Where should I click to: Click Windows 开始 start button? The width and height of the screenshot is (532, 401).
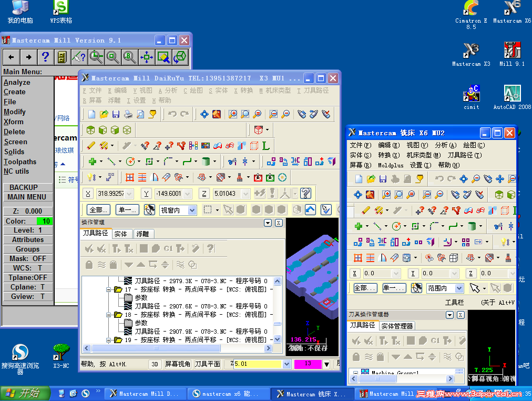click(25, 393)
